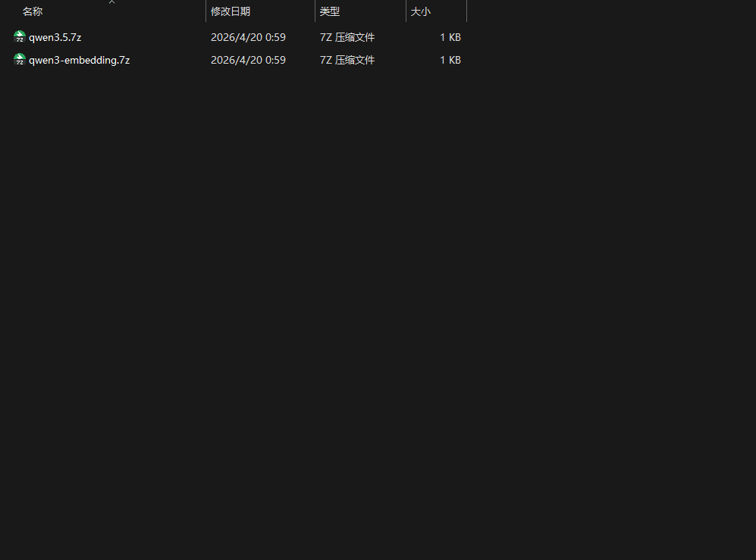Click the modified date of qwen3.5.7z
Viewport: 756px width, 560px height.
(x=248, y=37)
